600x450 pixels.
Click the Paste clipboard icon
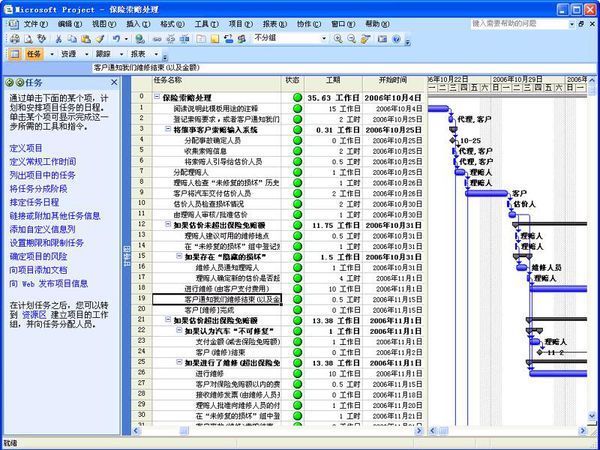(x=86, y=39)
